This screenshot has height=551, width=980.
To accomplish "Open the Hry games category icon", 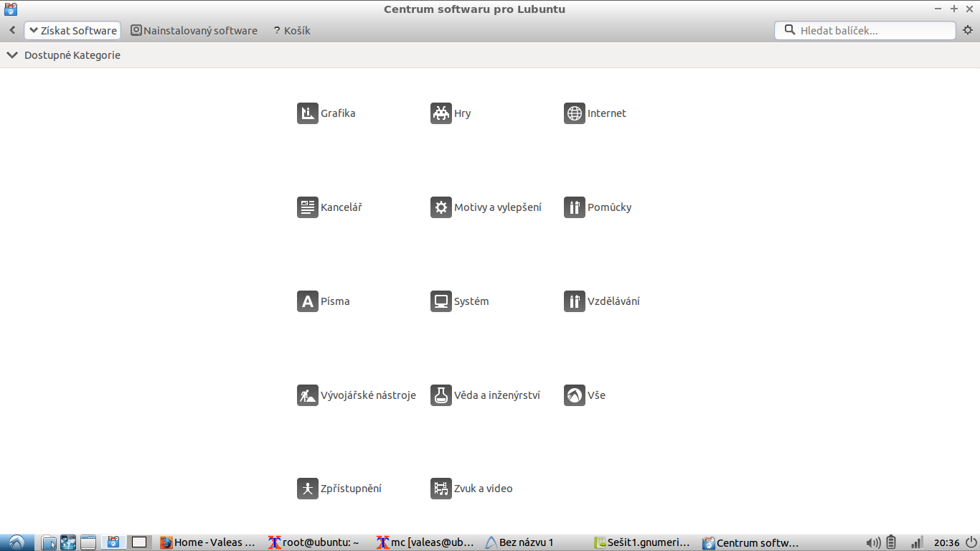I will tap(441, 113).
